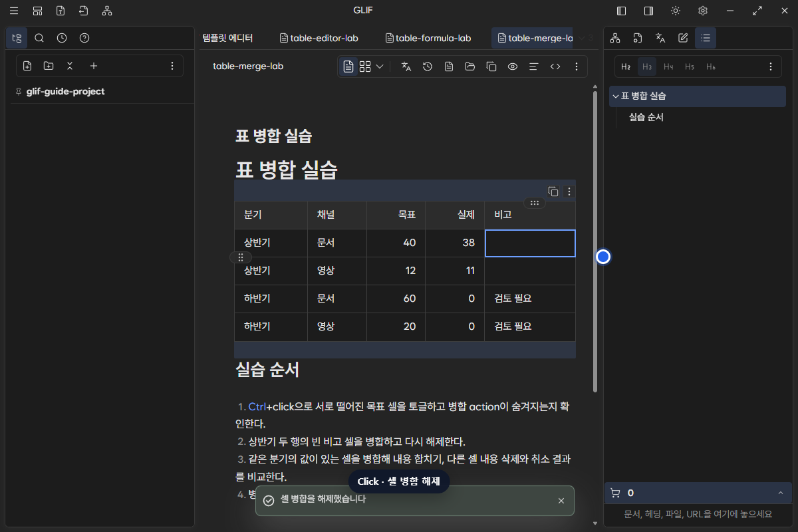Toggle the H3 heading level filter
The image size is (798, 532).
point(647,66)
